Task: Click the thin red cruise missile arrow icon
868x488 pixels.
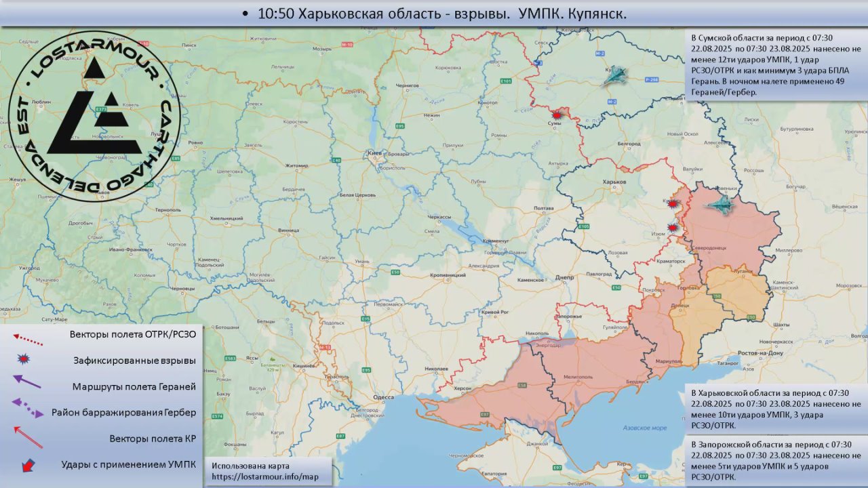Action: [x=28, y=438]
